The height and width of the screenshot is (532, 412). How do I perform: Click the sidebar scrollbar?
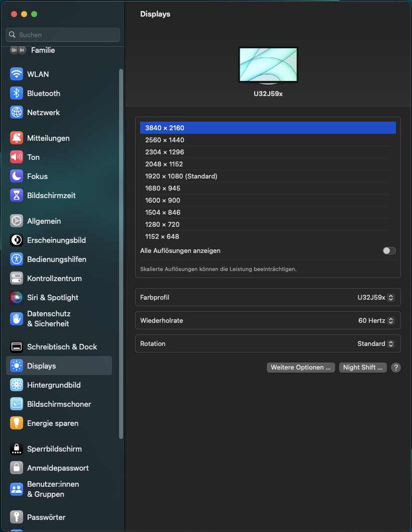[x=121, y=254]
